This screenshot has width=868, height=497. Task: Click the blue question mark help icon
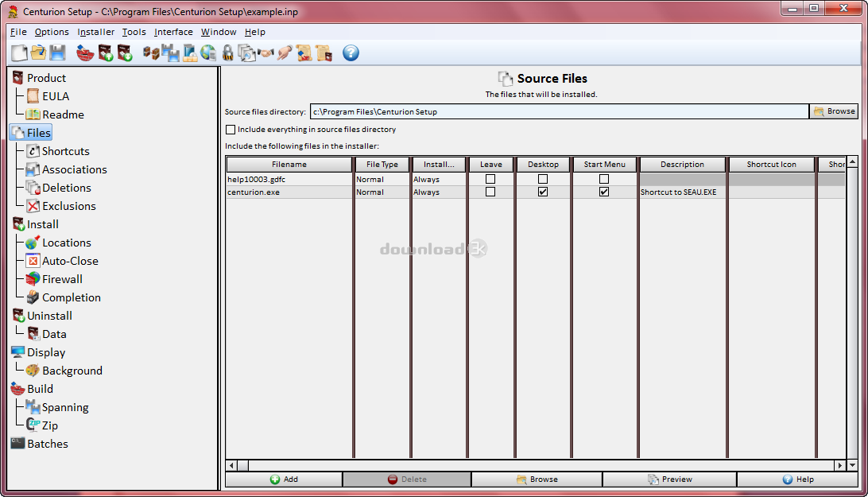[351, 53]
